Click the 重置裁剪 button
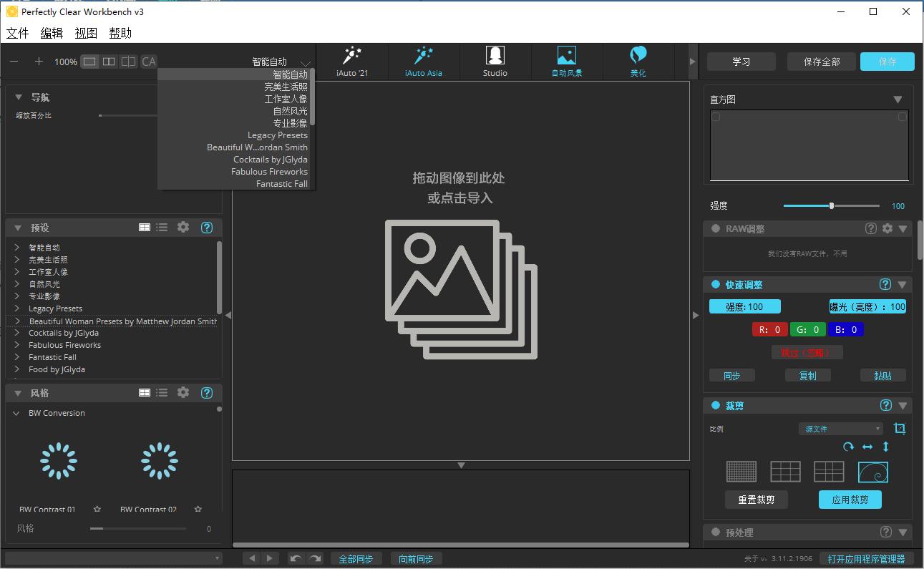Image resolution: width=924 pixels, height=569 pixels. tap(757, 500)
